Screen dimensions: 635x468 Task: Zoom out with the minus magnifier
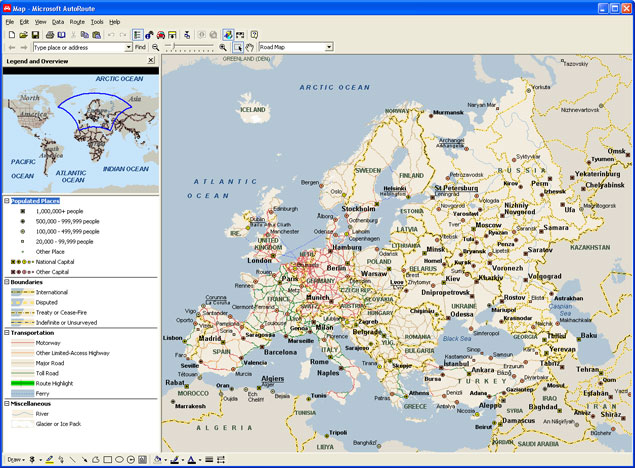point(156,47)
